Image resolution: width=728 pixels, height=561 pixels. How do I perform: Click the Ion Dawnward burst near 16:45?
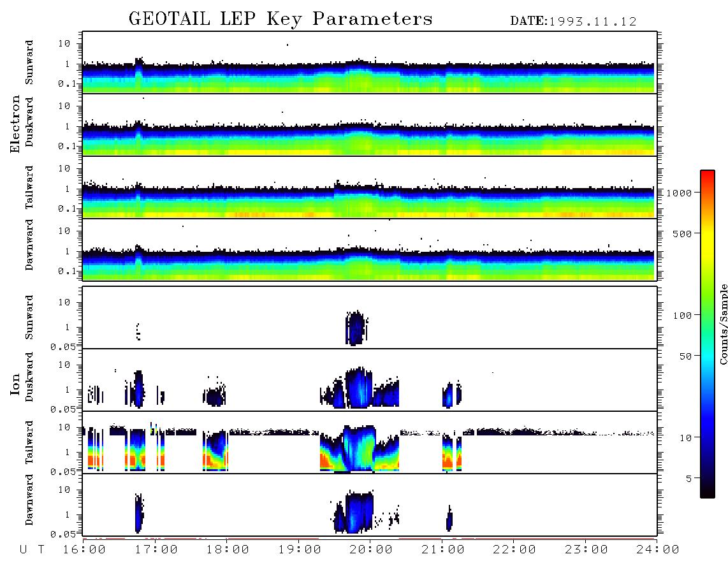[139, 513]
